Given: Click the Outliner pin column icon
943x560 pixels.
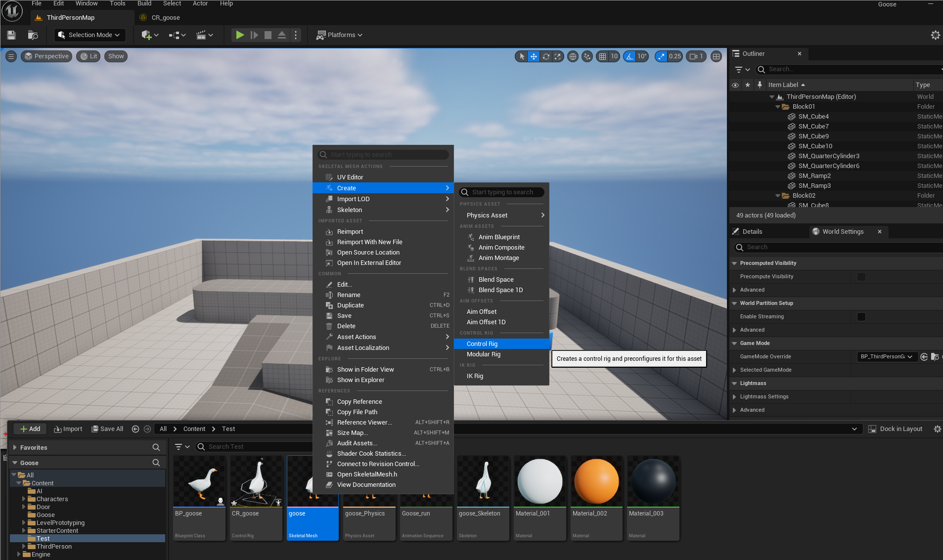Looking at the screenshot, I should pos(760,85).
